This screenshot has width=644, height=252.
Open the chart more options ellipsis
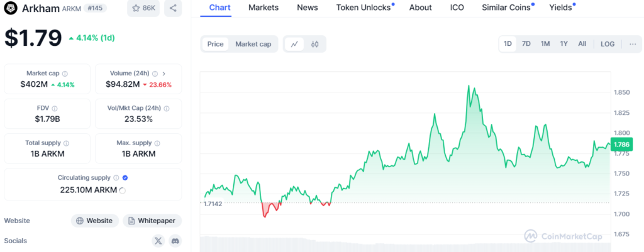tap(633, 44)
